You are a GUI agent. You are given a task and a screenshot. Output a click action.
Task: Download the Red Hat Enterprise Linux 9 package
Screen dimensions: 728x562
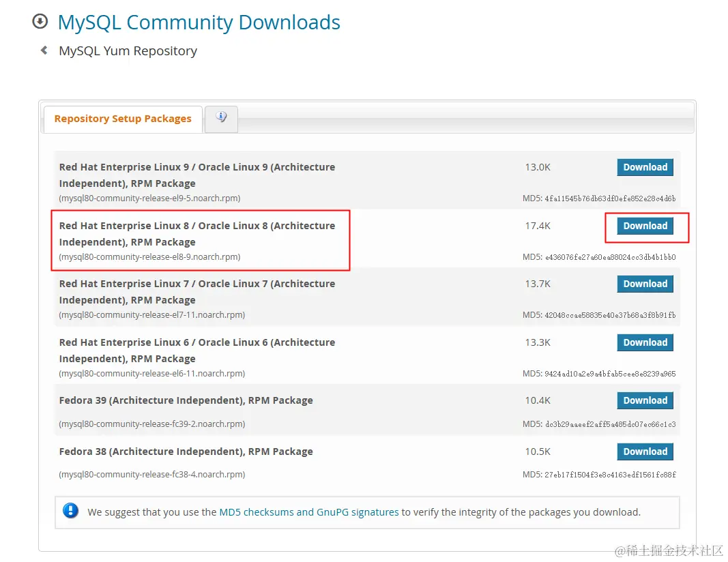(x=645, y=167)
